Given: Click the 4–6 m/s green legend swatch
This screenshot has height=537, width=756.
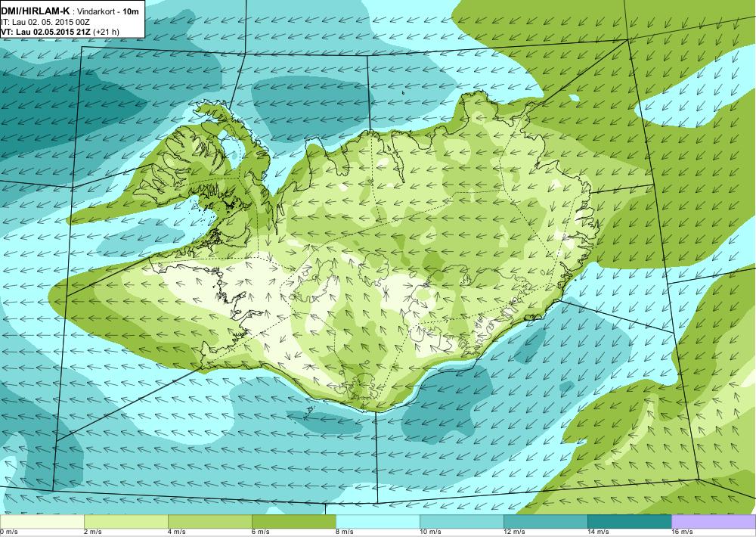Looking at the screenshot, I should pos(209,521).
